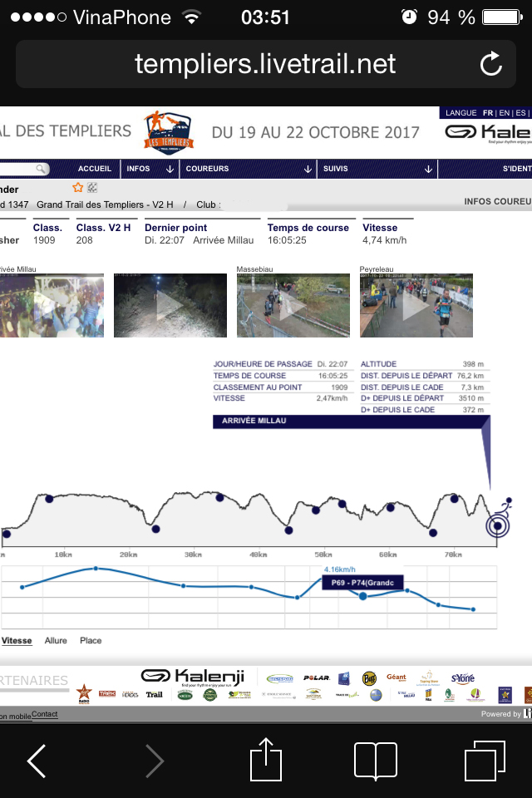Click the Les Templiers logo
The image size is (532, 798).
point(169,131)
